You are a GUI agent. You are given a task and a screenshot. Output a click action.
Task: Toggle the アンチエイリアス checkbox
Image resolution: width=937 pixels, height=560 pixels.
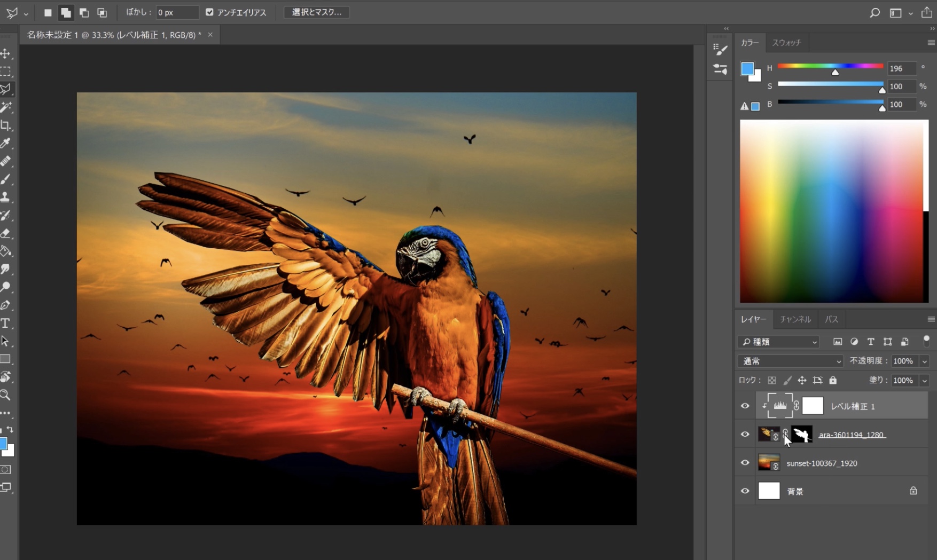pyautogui.click(x=210, y=12)
